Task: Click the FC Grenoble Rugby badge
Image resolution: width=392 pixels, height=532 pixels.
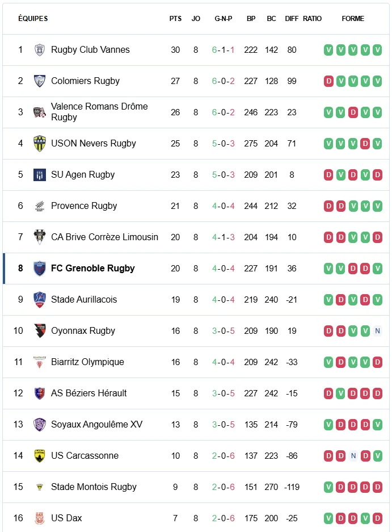Action: coord(39,269)
